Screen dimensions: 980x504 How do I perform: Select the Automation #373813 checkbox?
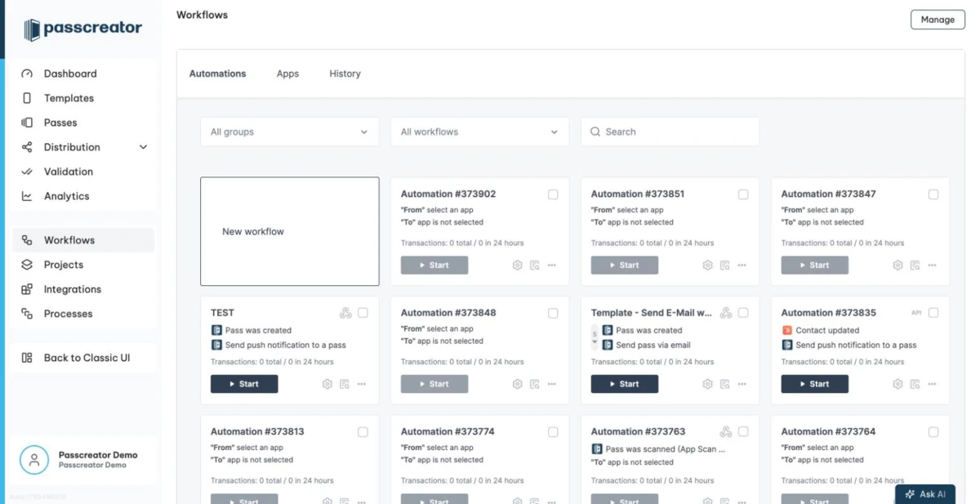click(363, 432)
